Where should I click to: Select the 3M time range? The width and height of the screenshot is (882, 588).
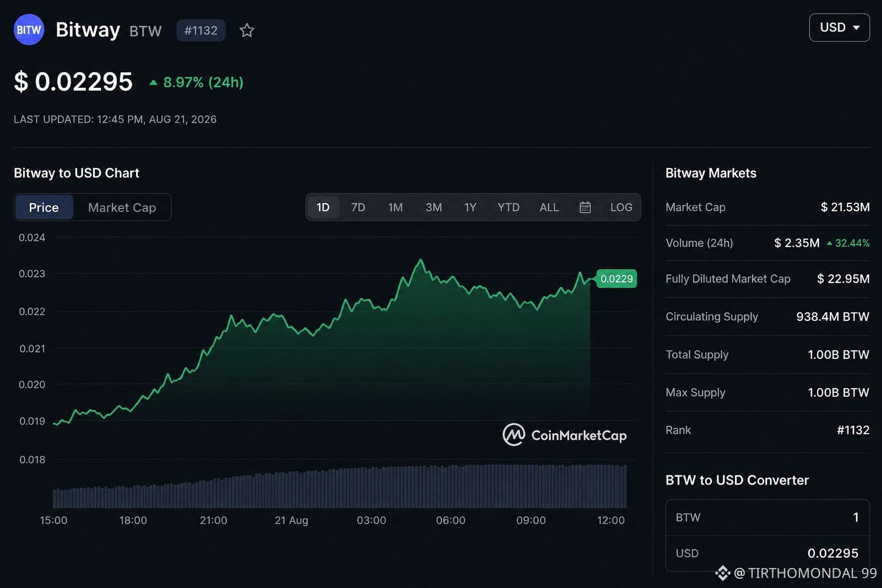click(x=434, y=207)
